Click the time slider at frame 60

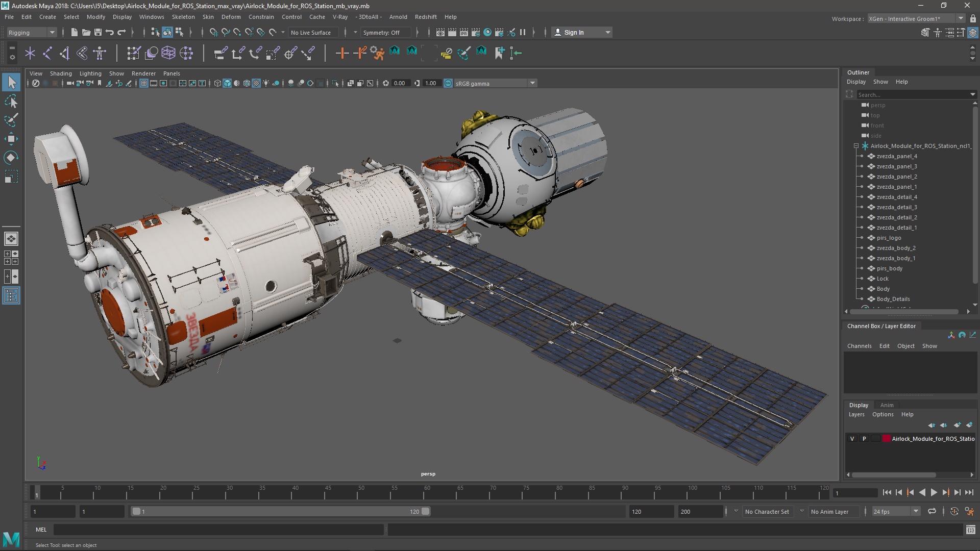(x=427, y=492)
